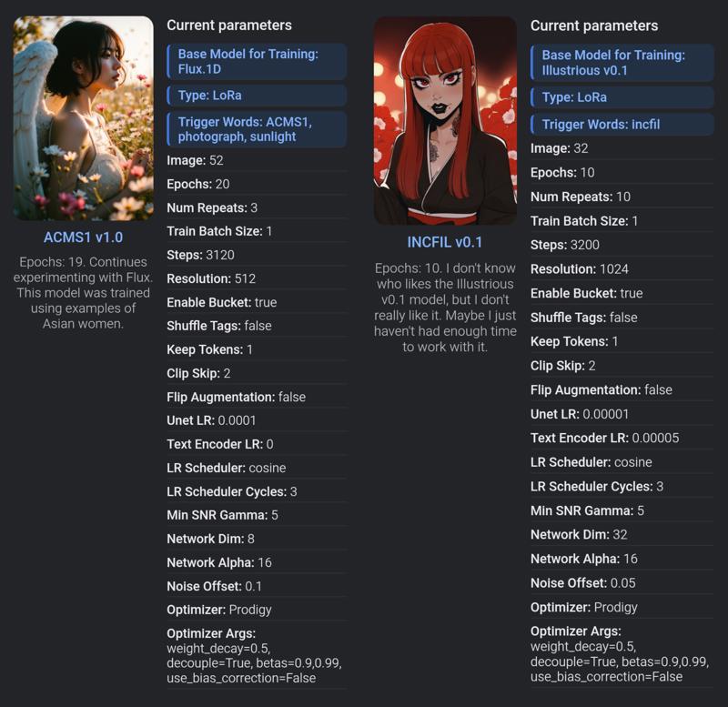Click the right Type: LoRa tag

click(x=622, y=97)
